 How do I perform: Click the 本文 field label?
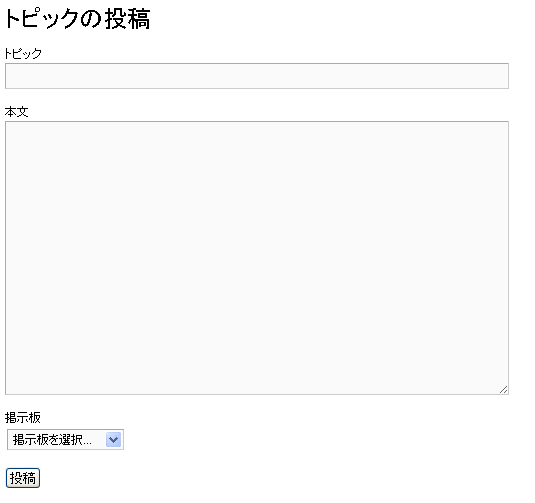coord(16,112)
